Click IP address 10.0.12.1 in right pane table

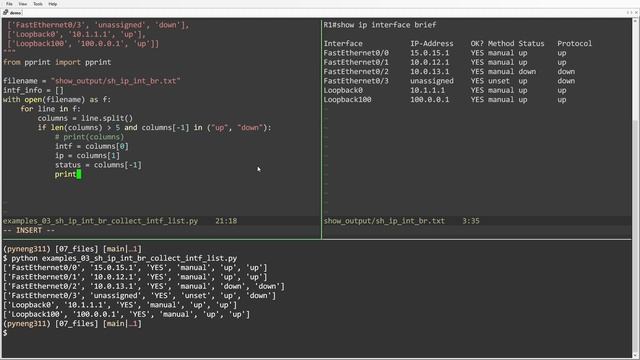[x=429, y=62]
